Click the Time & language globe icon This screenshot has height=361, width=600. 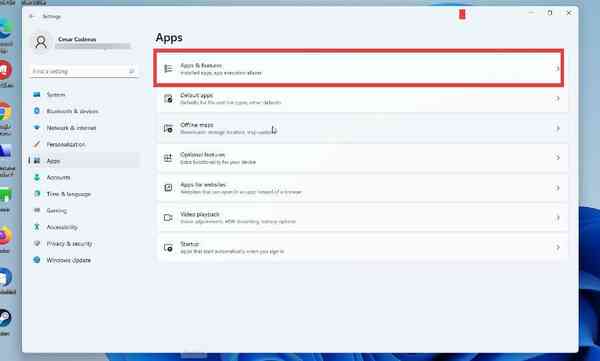(37, 194)
